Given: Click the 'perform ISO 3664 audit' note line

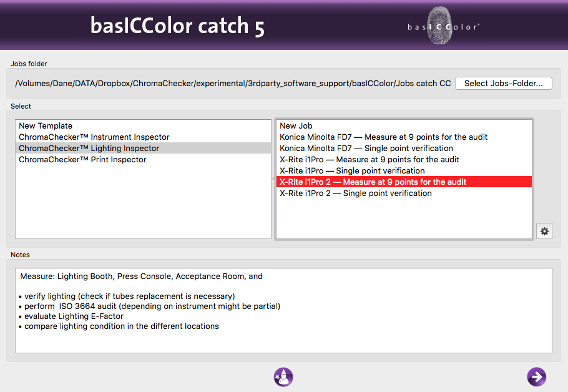Looking at the screenshot, I should 149,306.
